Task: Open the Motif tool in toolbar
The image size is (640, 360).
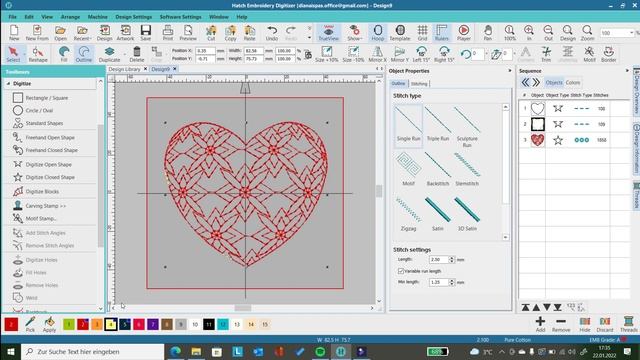Action: (589, 54)
